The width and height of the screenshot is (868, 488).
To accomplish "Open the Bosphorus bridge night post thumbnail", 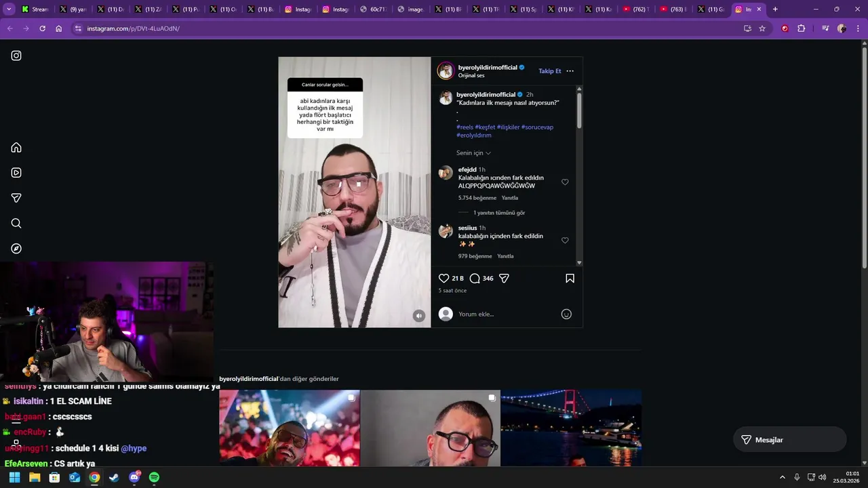I will [x=571, y=428].
